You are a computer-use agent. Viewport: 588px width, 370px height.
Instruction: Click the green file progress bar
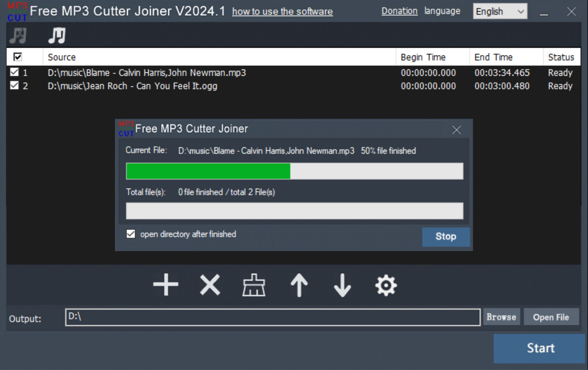[208, 171]
